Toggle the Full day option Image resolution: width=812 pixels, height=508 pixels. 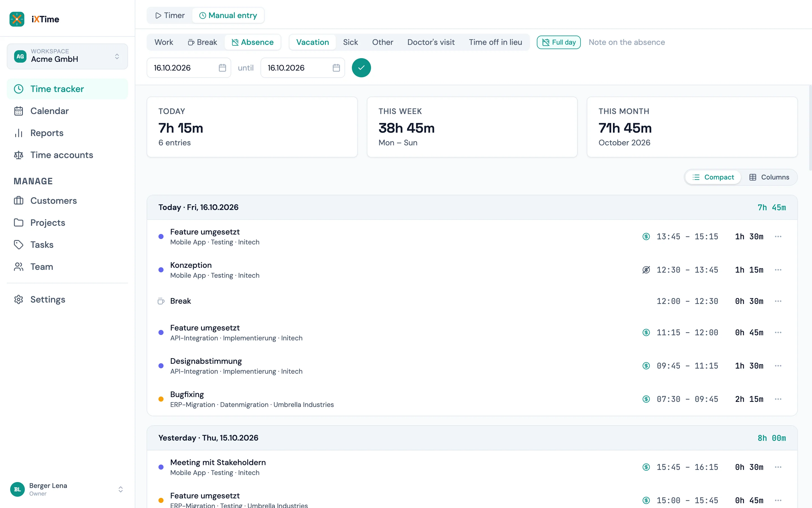click(559, 42)
